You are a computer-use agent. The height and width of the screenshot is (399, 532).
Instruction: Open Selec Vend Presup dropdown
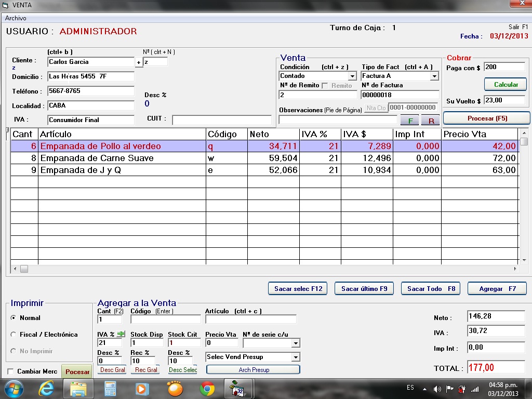pyautogui.click(x=296, y=357)
